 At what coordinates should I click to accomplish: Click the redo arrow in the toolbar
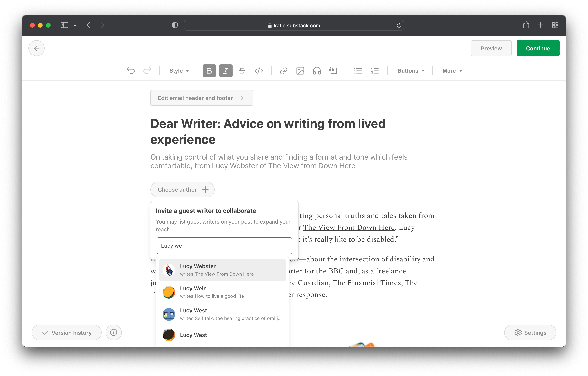tap(147, 71)
